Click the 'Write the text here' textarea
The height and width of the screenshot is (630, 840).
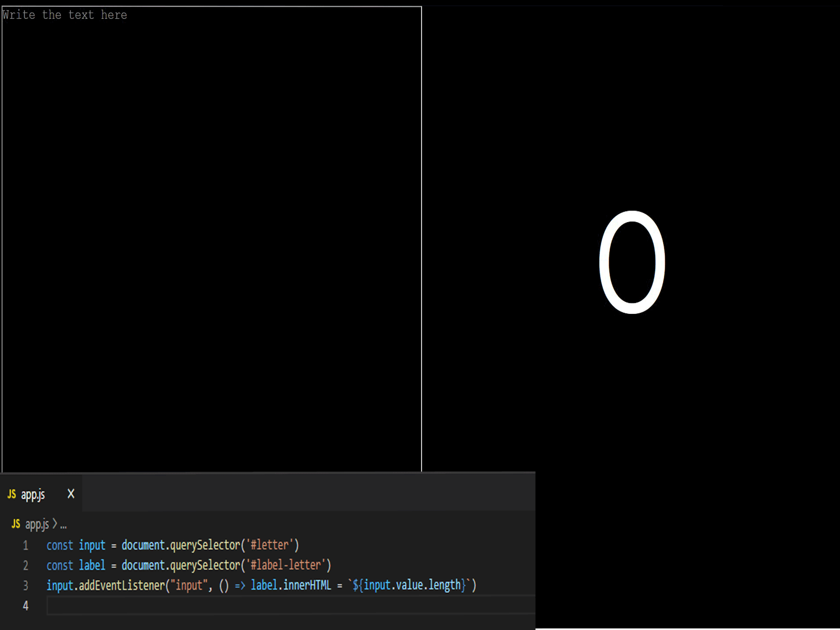tap(212, 239)
